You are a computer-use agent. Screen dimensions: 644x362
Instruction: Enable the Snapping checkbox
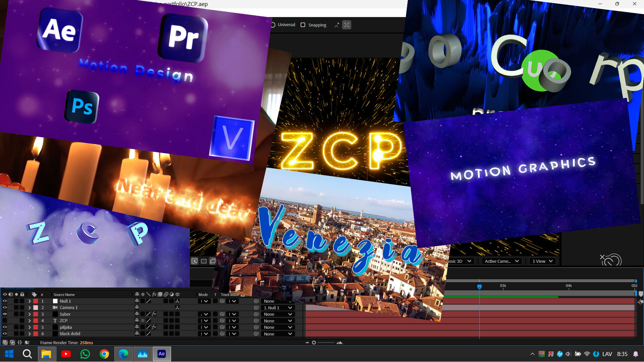pos(303,25)
